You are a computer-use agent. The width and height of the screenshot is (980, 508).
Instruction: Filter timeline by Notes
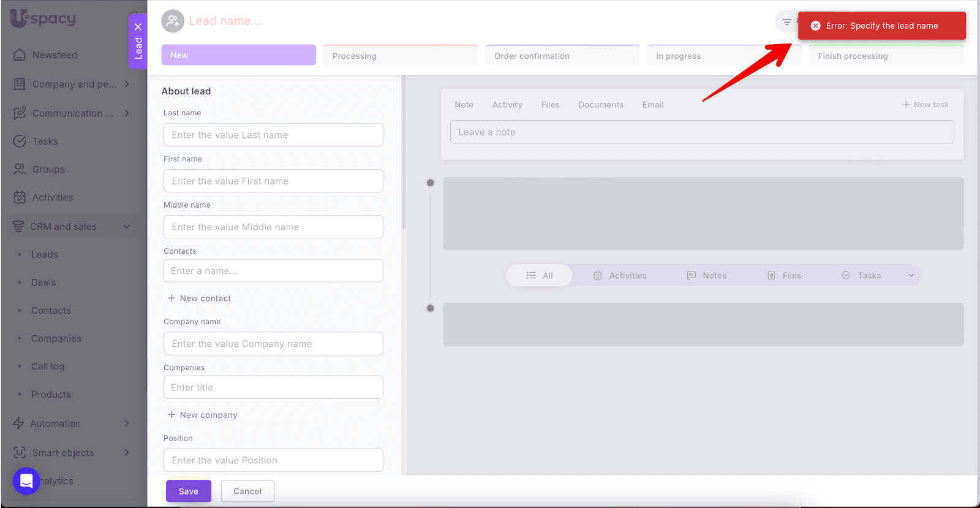tap(706, 276)
